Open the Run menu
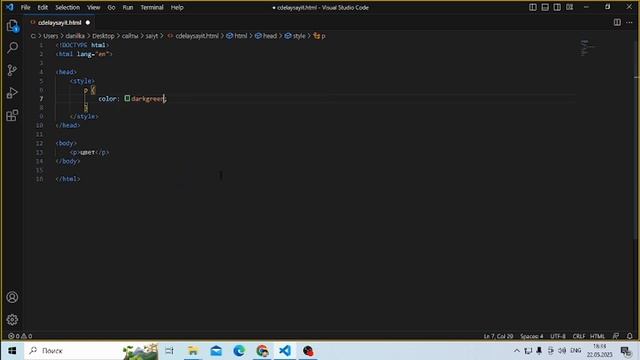 tap(128, 7)
